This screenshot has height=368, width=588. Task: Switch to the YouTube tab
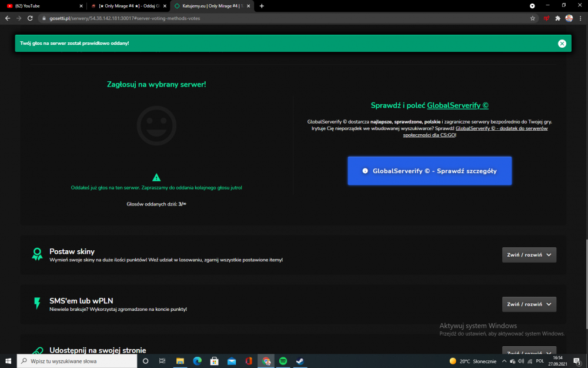pyautogui.click(x=43, y=6)
